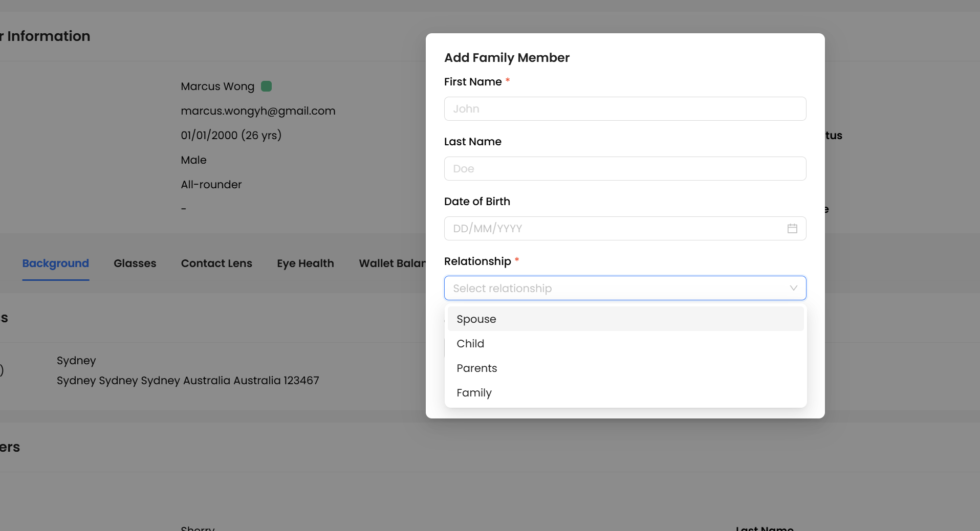Switch to the Glasses tab
The image size is (980, 531).
pos(135,263)
